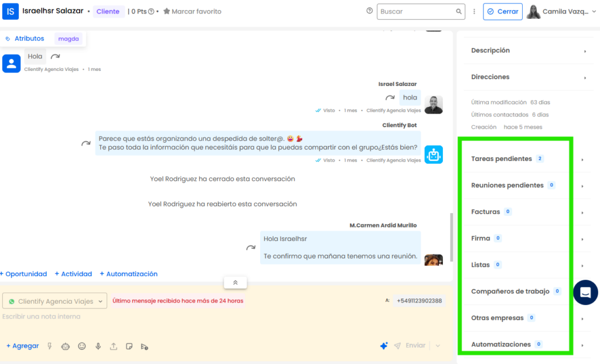
Task: Open the Camila Vazq account dropdown
Action: pyautogui.click(x=561, y=11)
